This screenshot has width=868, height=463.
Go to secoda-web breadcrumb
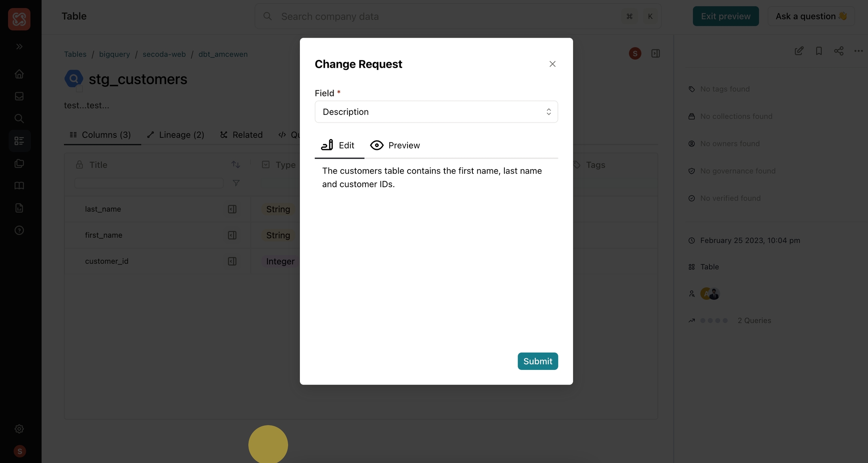(x=164, y=54)
